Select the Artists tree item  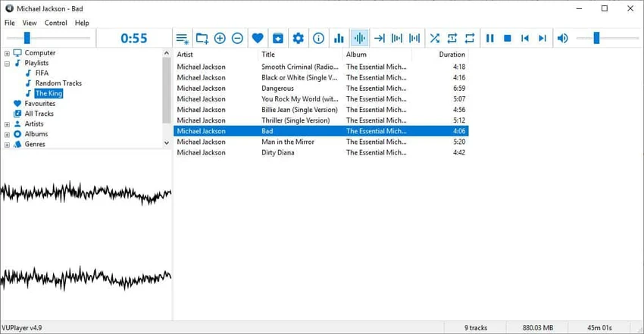point(33,124)
